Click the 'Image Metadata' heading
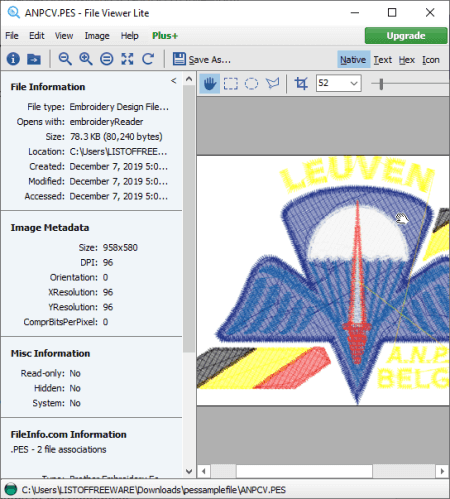 tap(50, 228)
